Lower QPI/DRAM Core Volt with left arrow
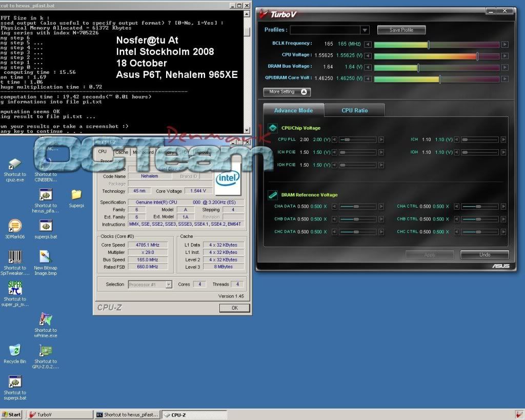Viewport: 525px width, 420px height. coord(368,78)
